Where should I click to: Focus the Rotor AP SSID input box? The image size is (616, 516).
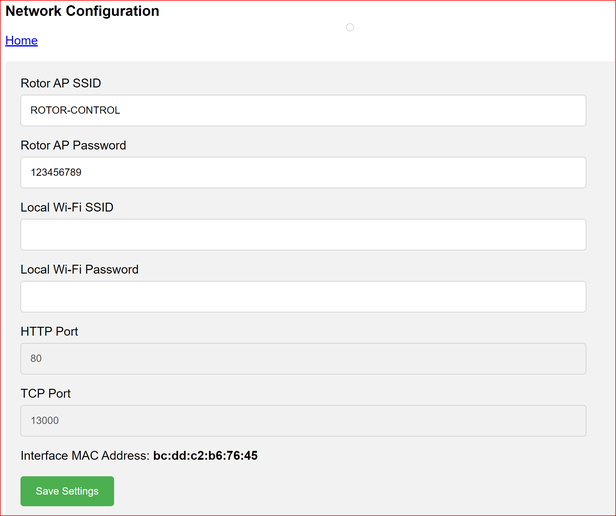(x=303, y=110)
